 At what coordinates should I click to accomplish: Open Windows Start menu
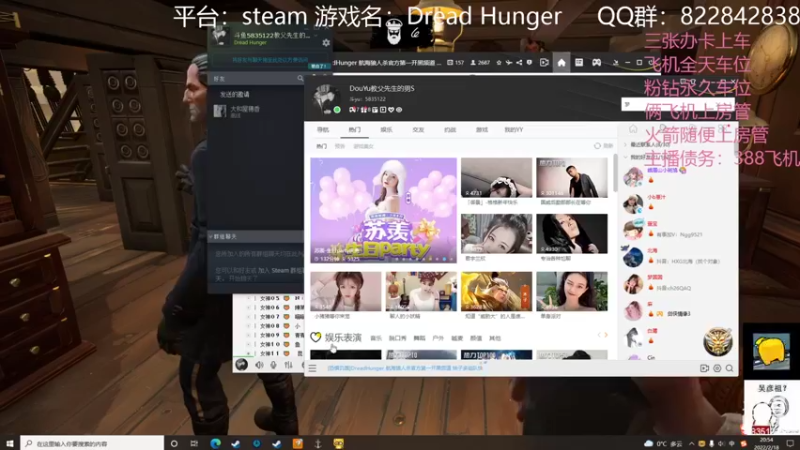click(x=10, y=443)
